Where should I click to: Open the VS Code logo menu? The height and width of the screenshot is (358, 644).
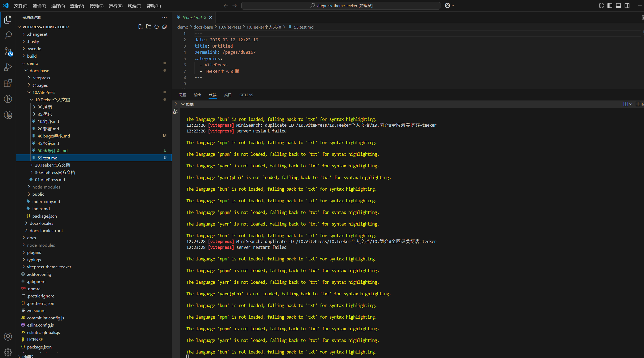6,6
